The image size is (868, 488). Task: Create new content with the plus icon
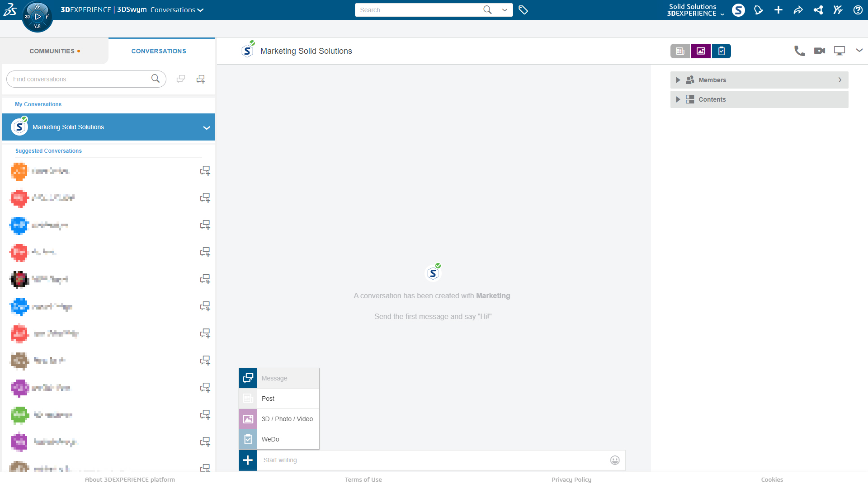tap(778, 9)
